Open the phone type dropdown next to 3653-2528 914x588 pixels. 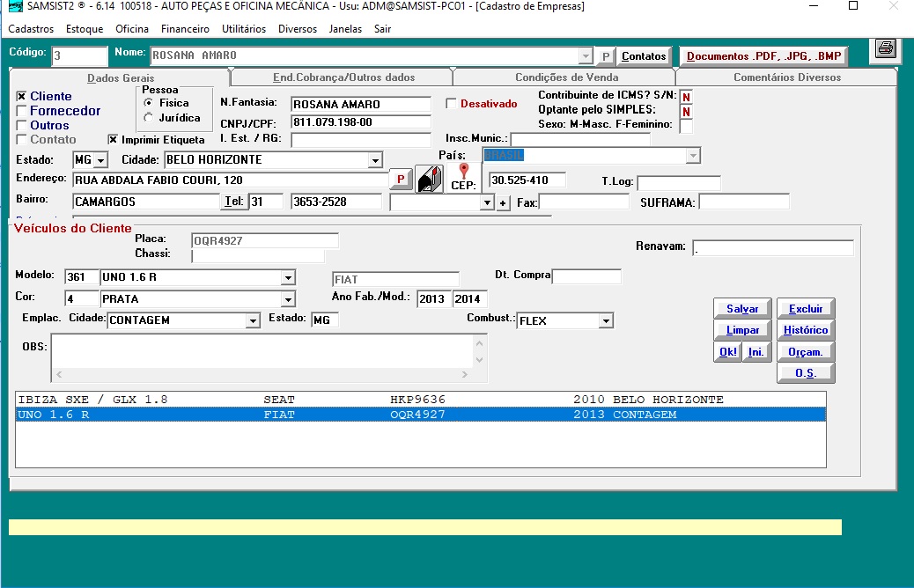pos(487,202)
